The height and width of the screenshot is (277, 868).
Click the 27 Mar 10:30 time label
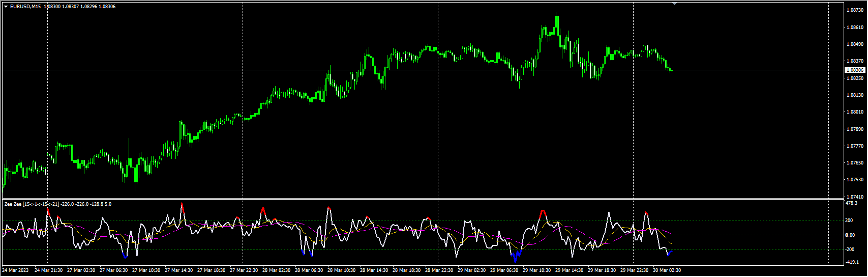pos(146,270)
